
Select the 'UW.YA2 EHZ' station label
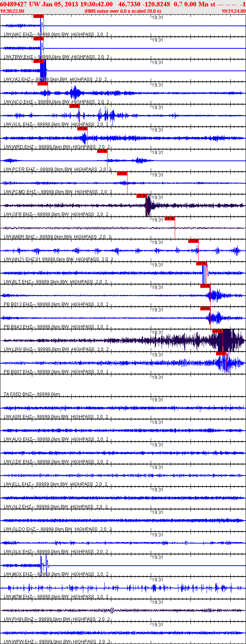[x=18, y=79]
